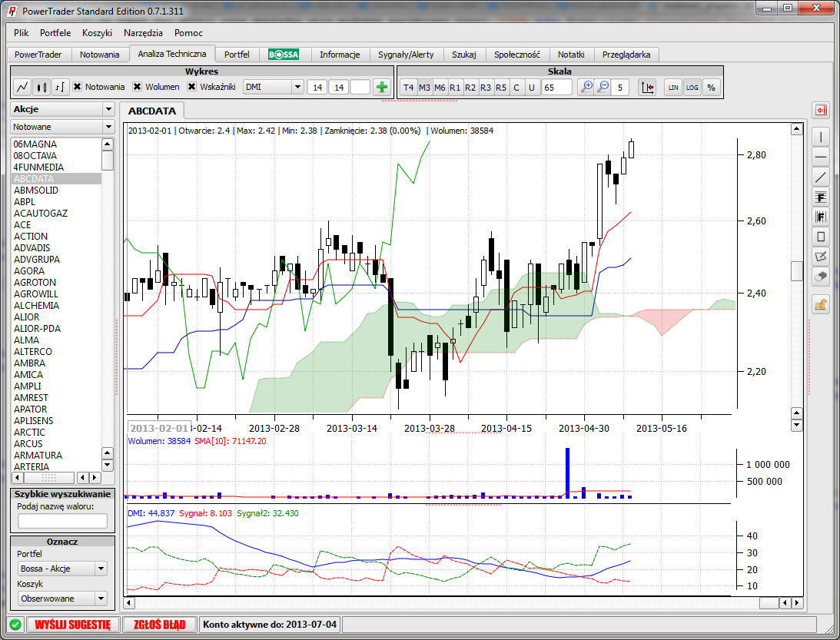Open the ABCDATA chart tab
The height and width of the screenshot is (640, 840).
point(152,111)
